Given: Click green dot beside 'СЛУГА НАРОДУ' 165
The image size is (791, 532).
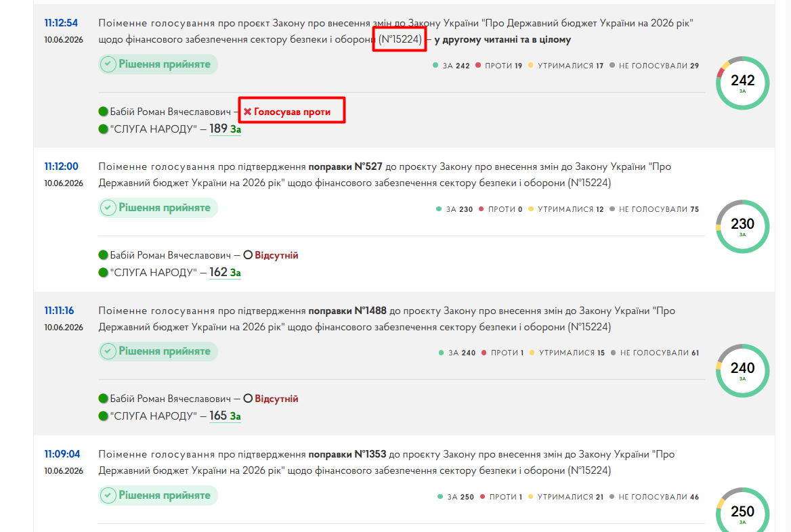Looking at the screenshot, I should (x=104, y=416).
